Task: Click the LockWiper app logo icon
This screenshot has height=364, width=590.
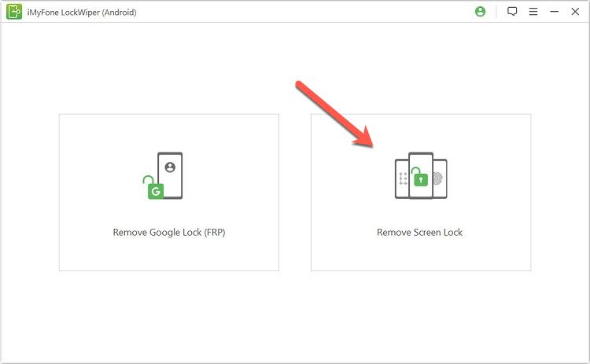Action: pyautogui.click(x=13, y=12)
